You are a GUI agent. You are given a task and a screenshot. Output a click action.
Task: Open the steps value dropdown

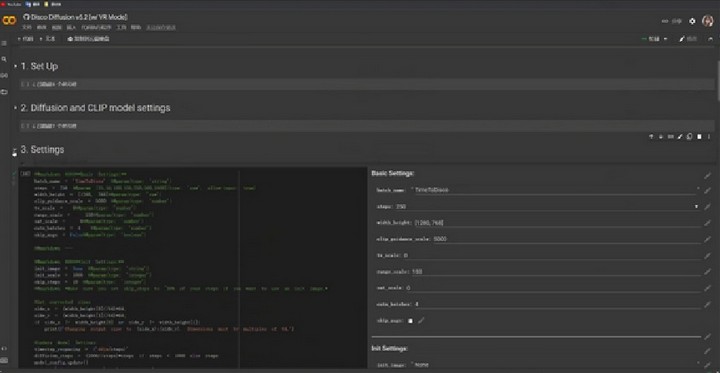[x=697, y=207]
